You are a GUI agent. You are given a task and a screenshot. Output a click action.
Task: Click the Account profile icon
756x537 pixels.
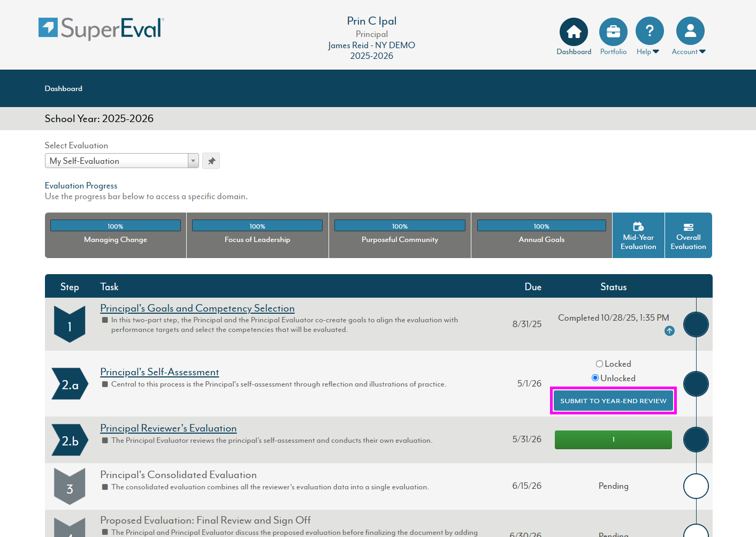690,32
